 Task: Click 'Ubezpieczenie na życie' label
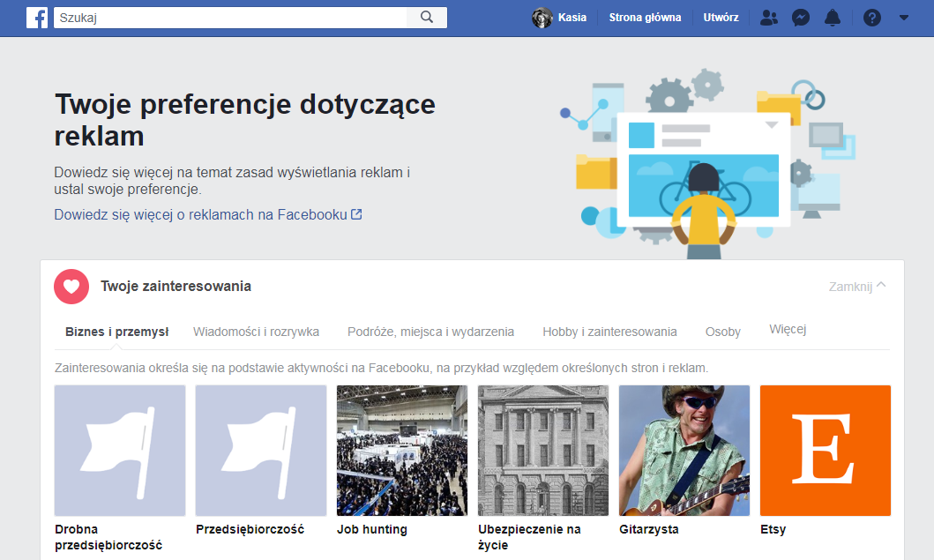[x=529, y=537]
